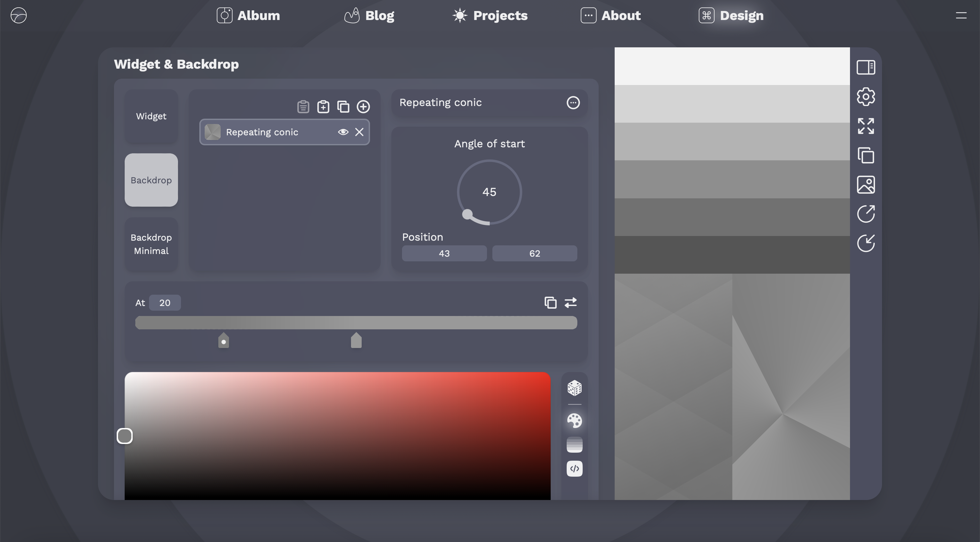Select the palette color picker mode
The image size is (980, 542).
click(x=574, y=421)
